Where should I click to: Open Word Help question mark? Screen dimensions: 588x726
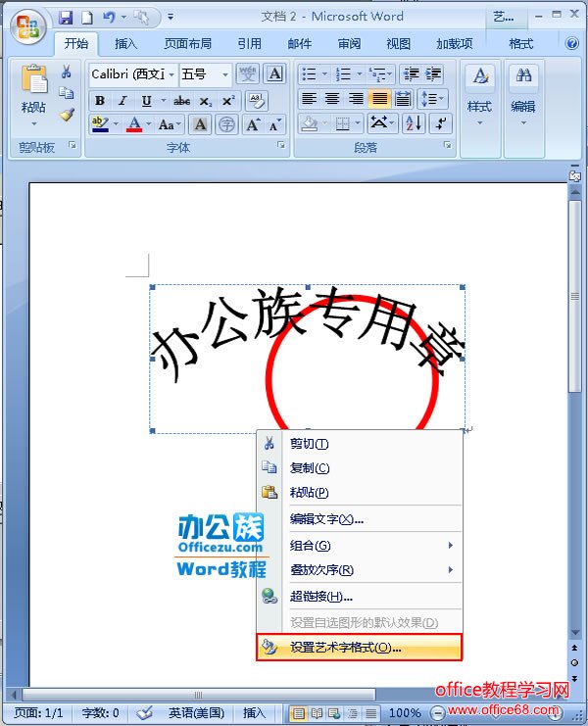(572, 43)
